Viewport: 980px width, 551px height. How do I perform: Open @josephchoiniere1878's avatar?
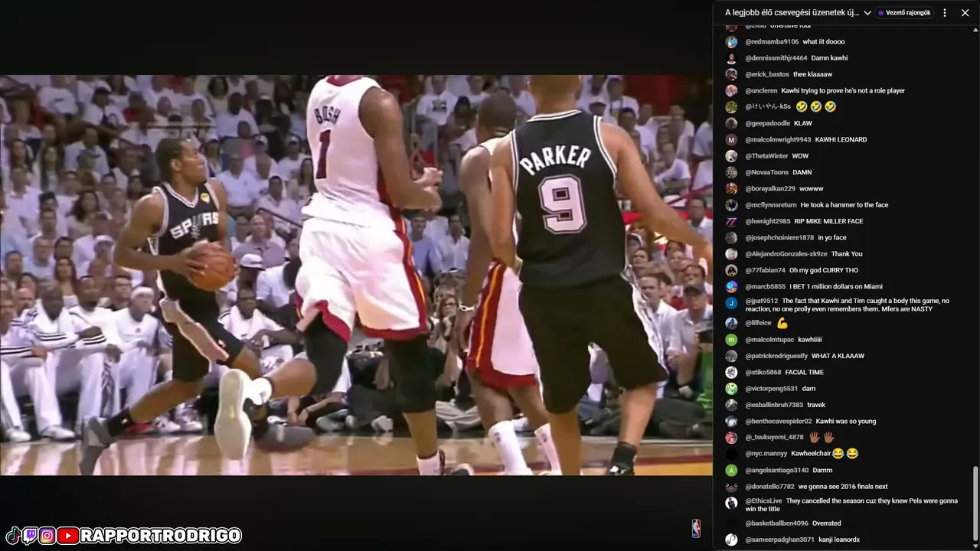tap(731, 237)
